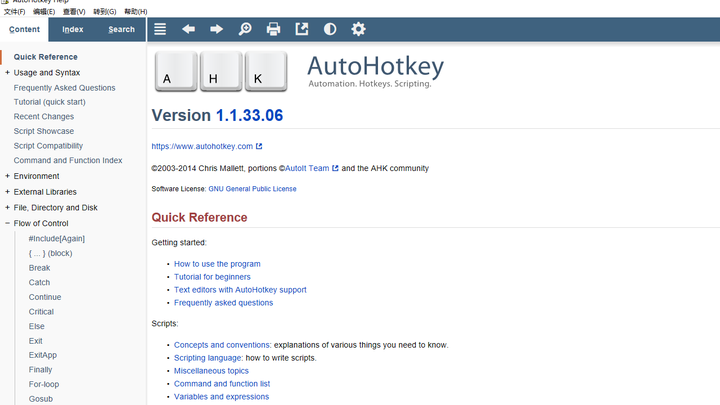
Task: Open Variables and expressions link
Action: pos(221,396)
